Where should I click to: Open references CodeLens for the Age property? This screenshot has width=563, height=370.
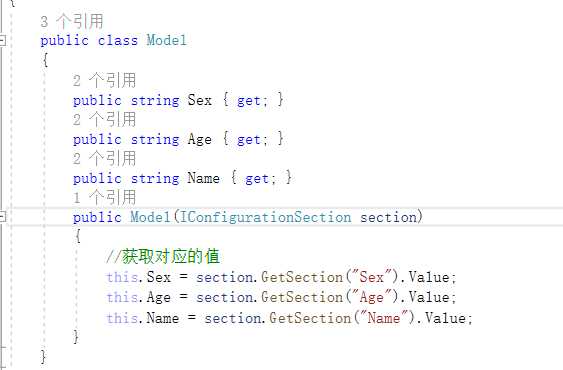pos(104,119)
